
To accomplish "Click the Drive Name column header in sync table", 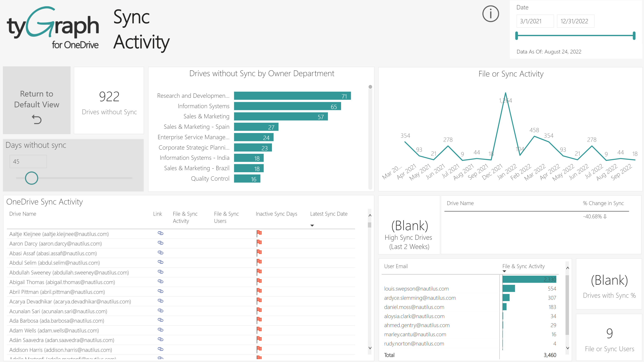I will [x=23, y=214].
